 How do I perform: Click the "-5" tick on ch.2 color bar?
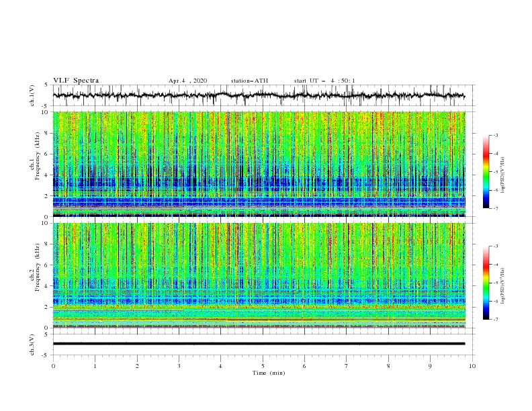coord(495,283)
